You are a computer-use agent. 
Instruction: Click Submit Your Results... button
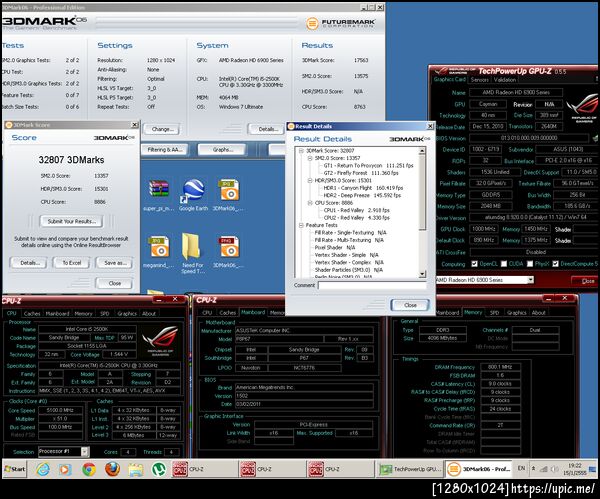click(71, 221)
